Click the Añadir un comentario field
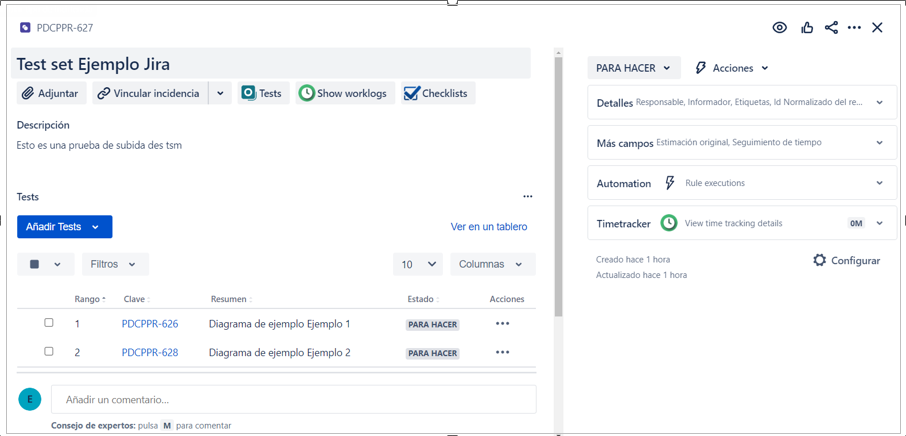This screenshot has height=436, width=906. coord(293,399)
